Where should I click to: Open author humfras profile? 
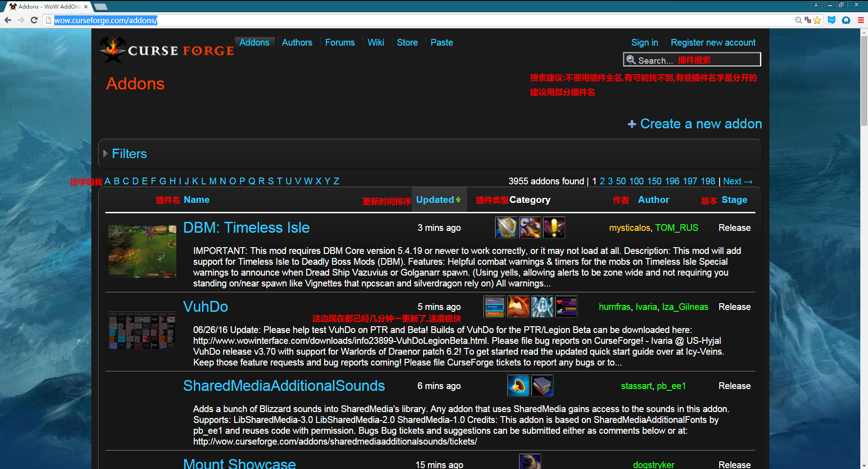point(614,307)
